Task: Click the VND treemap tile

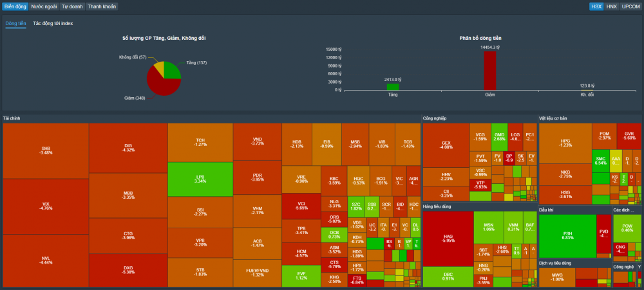Action: pyautogui.click(x=258, y=141)
